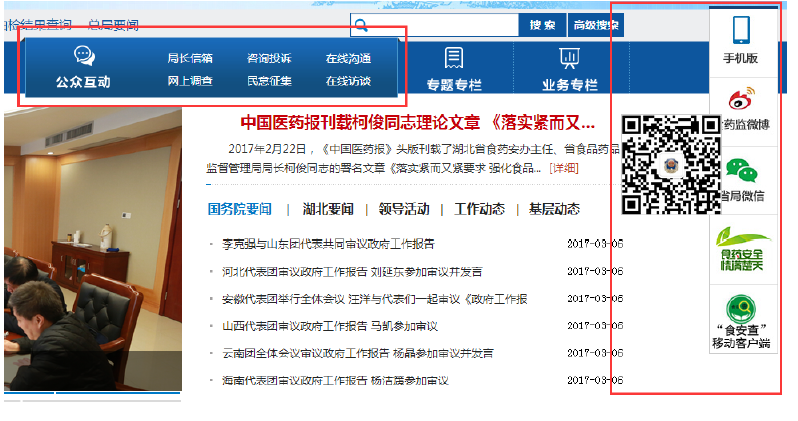
Task: Open the 业务专栏 presentation board icon
Action: (x=569, y=58)
